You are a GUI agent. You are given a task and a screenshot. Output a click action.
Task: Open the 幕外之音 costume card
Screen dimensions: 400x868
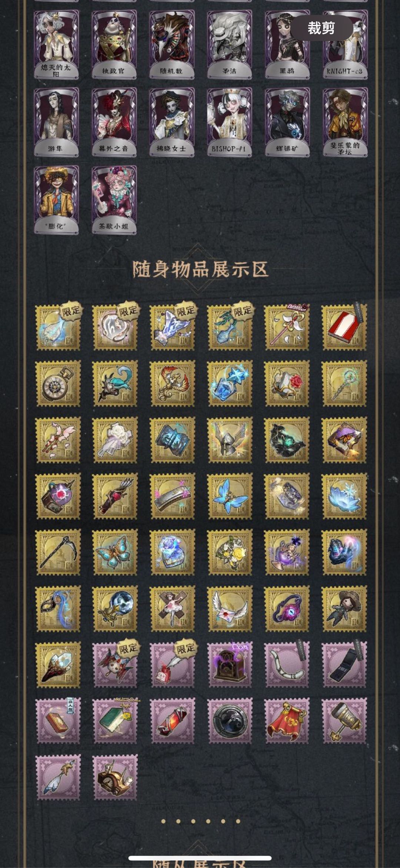[x=114, y=122]
